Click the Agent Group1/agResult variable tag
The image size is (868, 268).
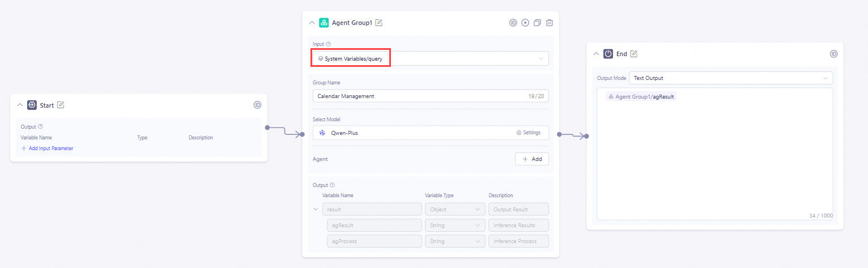coord(641,97)
